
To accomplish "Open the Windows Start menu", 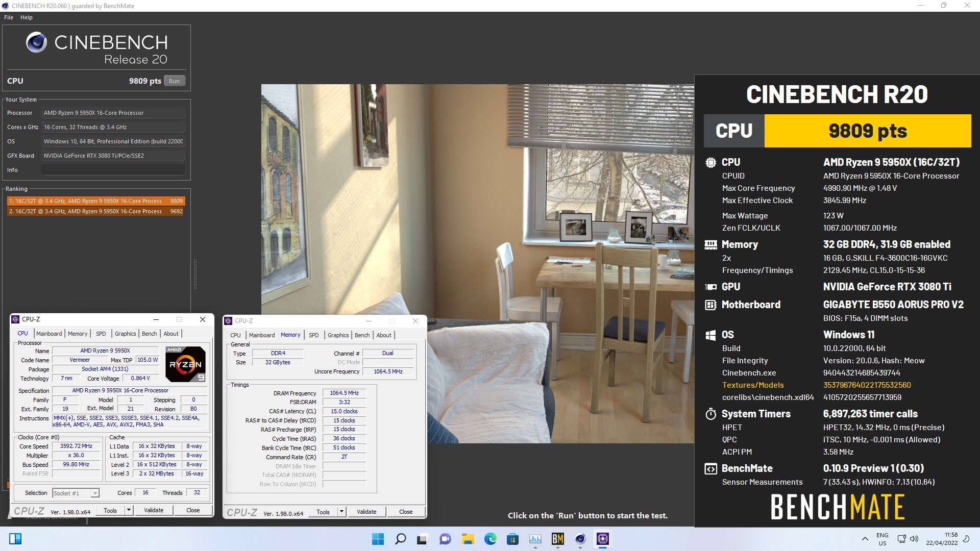I will coord(378,539).
